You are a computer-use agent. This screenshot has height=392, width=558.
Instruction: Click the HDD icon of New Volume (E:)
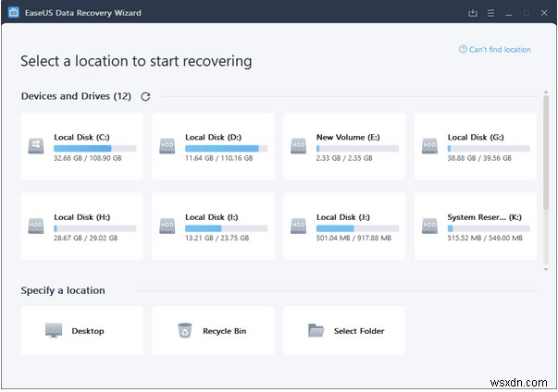click(298, 146)
